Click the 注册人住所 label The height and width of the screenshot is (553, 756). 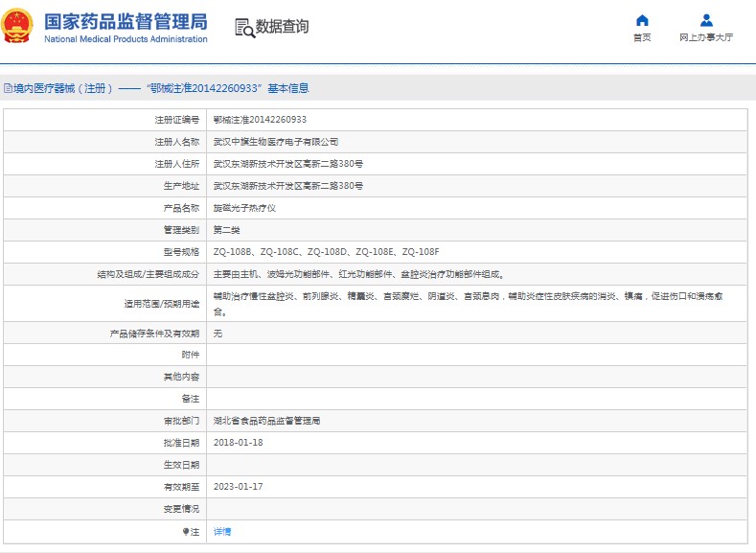(x=177, y=164)
